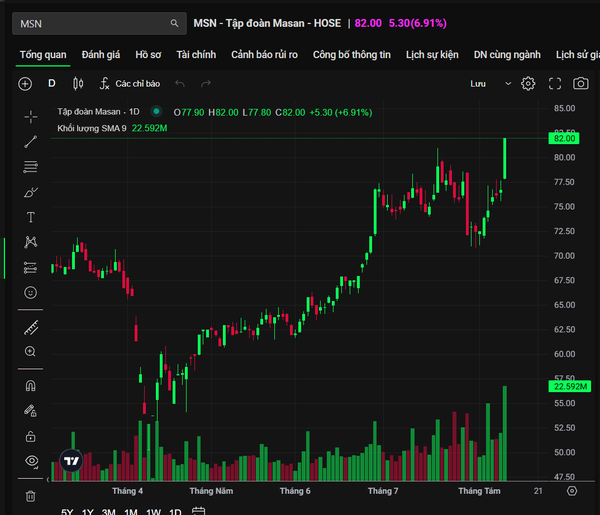600x515 pixels.
Task: Select the brush drawing tool
Action: (x=31, y=192)
